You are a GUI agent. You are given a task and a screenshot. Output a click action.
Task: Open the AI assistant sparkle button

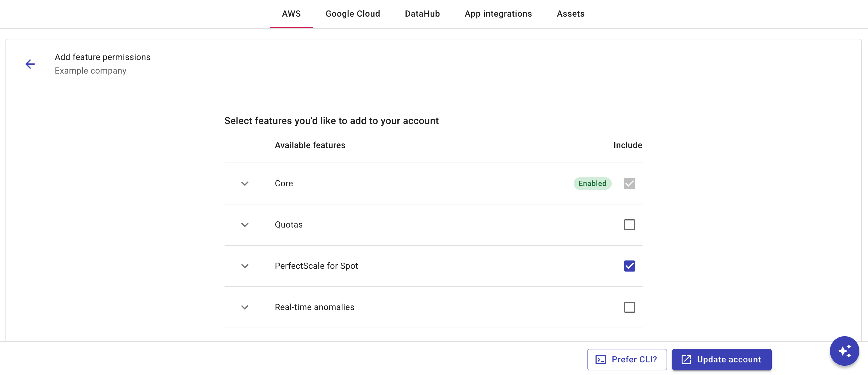tap(844, 351)
